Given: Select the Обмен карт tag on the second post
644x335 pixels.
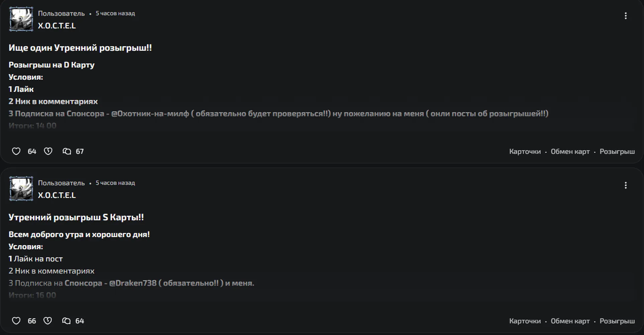Looking at the screenshot, I should (570, 321).
